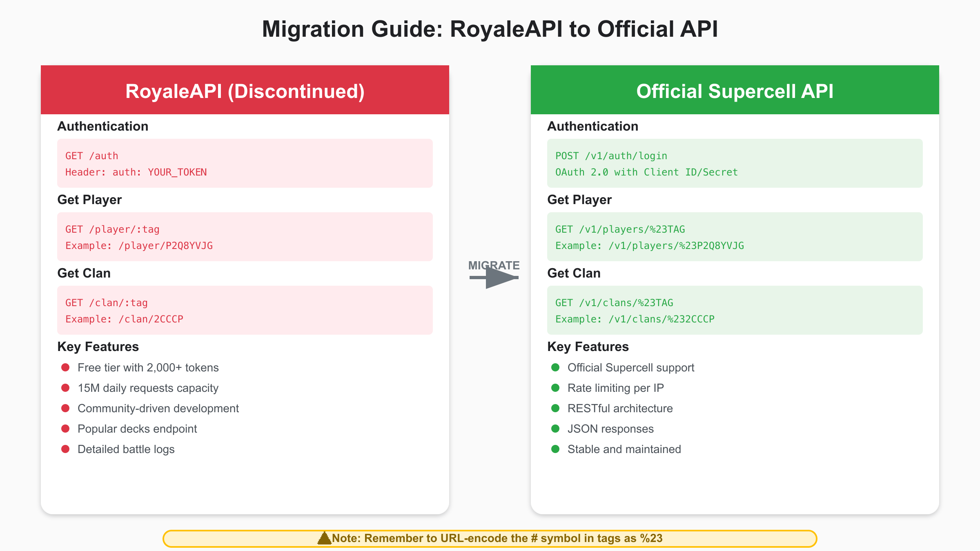Click '15M daily requests capacity' item

click(148, 388)
